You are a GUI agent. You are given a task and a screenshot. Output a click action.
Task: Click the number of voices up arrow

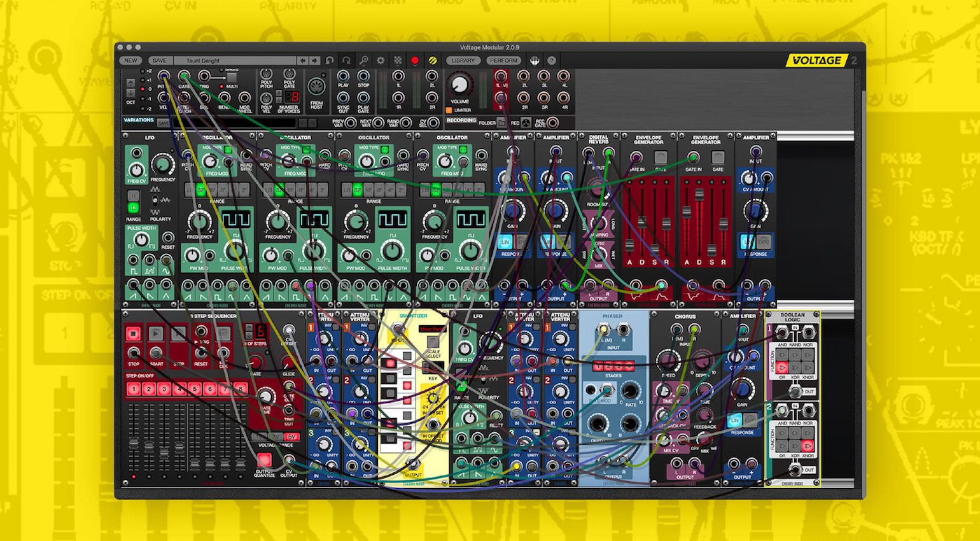[x=279, y=92]
